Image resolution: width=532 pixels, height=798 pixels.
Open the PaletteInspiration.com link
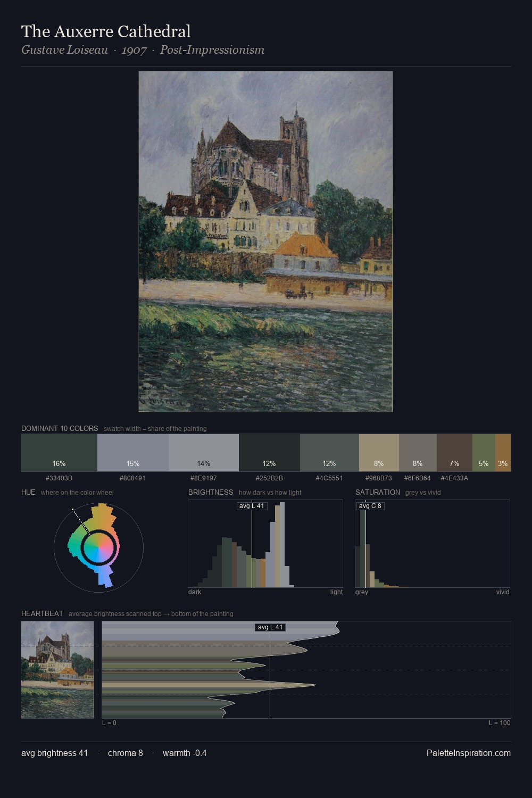click(x=469, y=753)
